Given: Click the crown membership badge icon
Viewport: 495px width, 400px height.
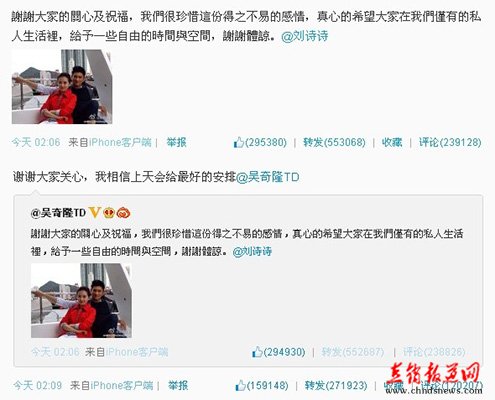Looking at the screenshot, I should point(109,213).
